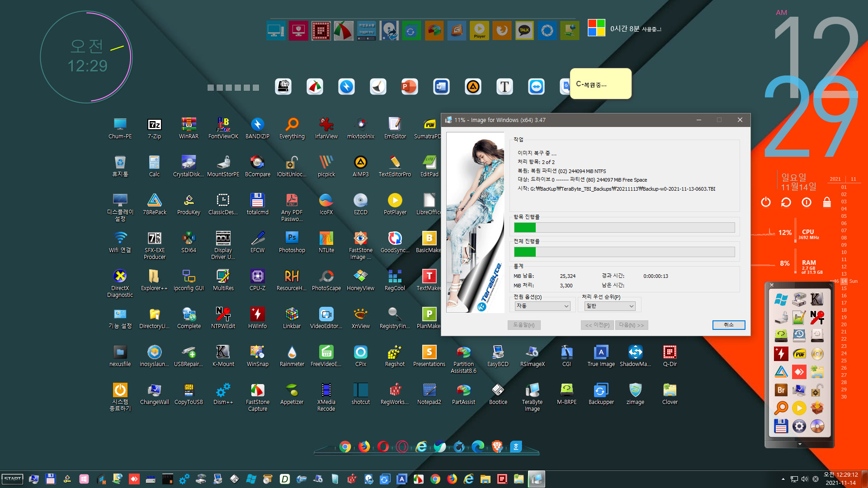
Task: Click Brave icon in browser dock
Action: click(x=497, y=447)
